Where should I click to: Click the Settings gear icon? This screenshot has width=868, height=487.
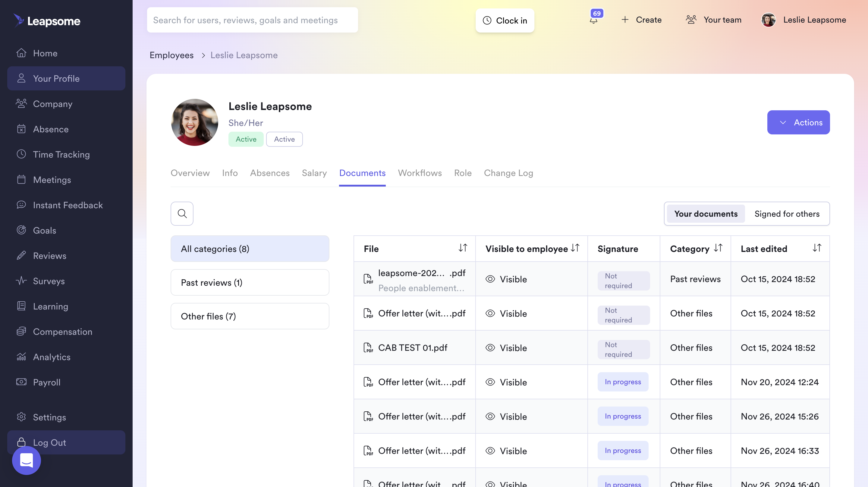[x=21, y=417]
